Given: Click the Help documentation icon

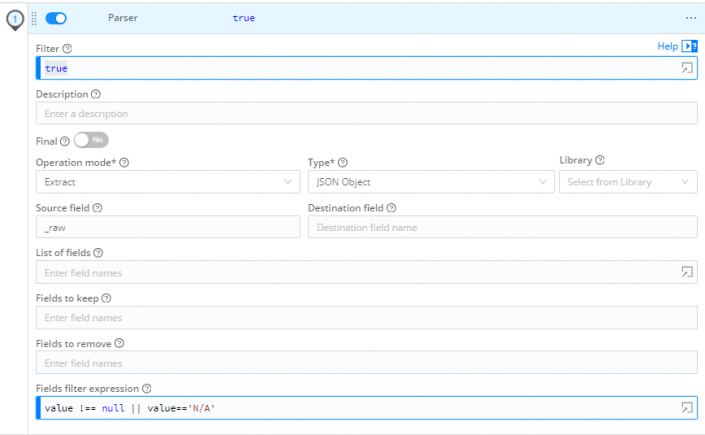Looking at the screenshot, I should (690, 46).
